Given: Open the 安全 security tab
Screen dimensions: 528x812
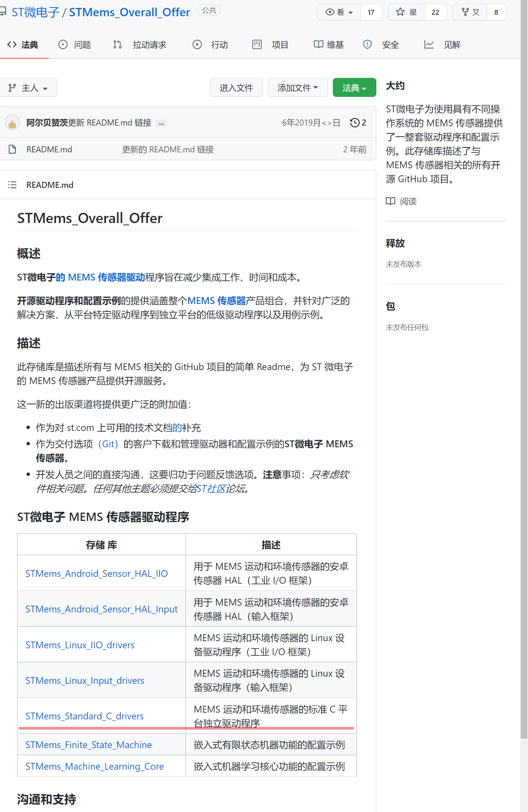Looking at the screenshot, I should 381,45.
